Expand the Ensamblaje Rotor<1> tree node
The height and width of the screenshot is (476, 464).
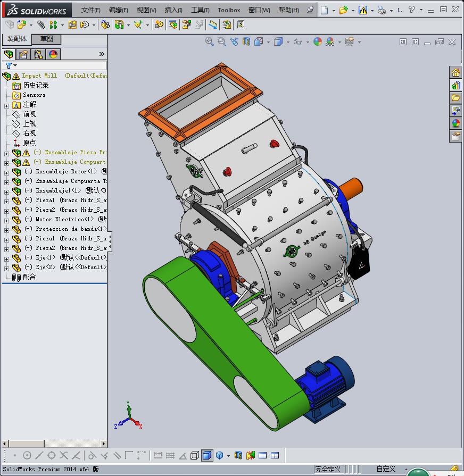point(6,172)
